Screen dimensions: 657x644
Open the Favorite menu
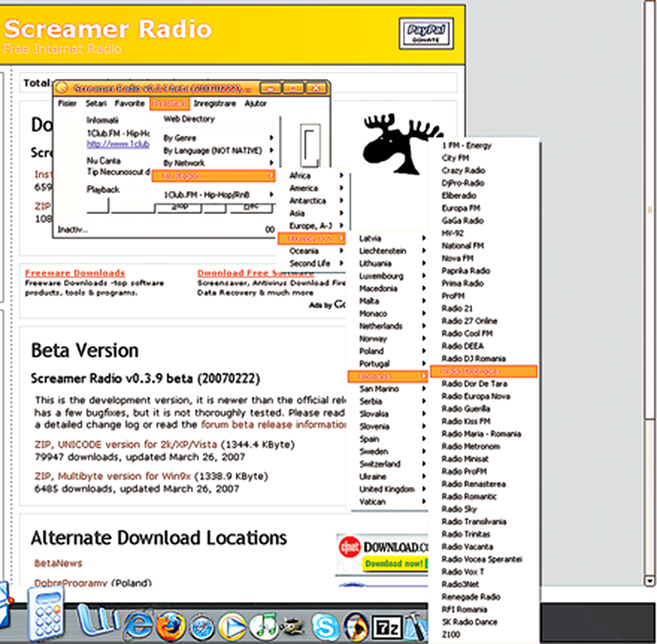click(130, 103)
